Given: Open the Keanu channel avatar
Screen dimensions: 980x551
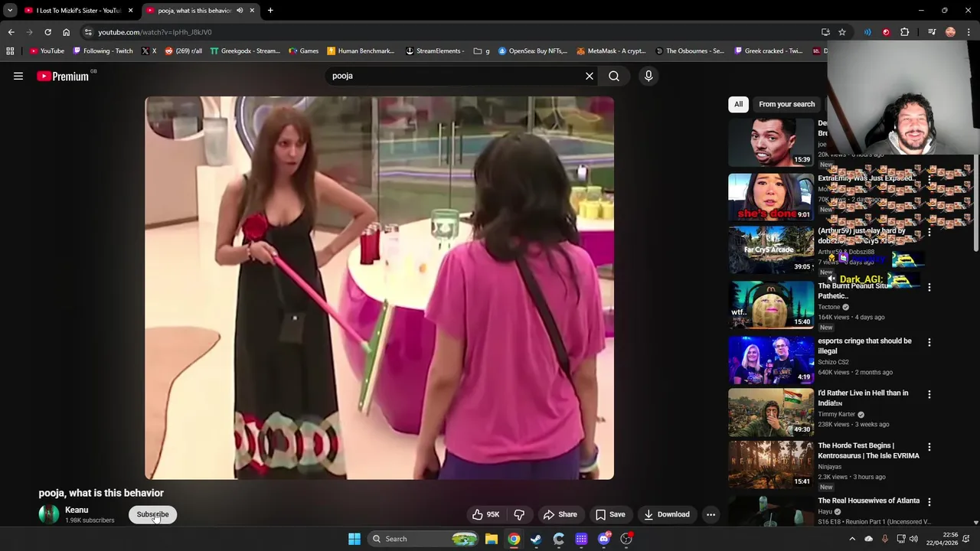Looking at the screenshot, I should point(49,514).
